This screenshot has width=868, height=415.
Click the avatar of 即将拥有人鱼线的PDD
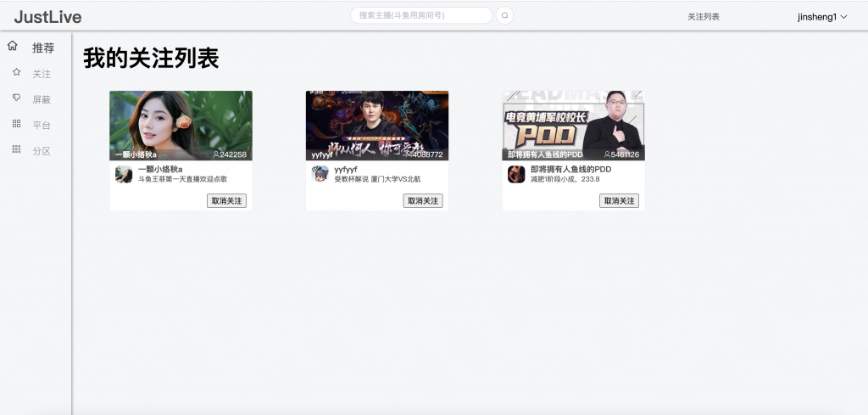pos(516,174)
